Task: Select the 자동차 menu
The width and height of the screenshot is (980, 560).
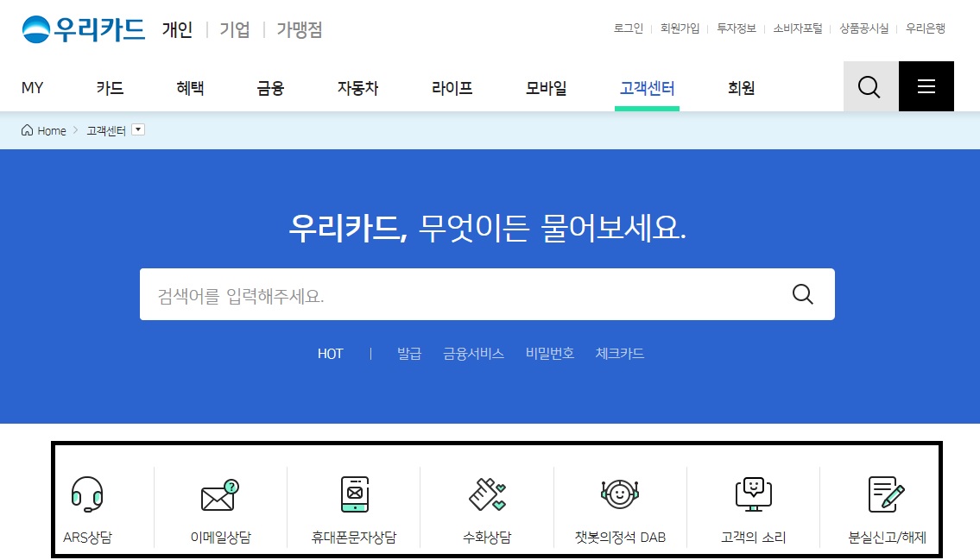Action: click(358, 87)
